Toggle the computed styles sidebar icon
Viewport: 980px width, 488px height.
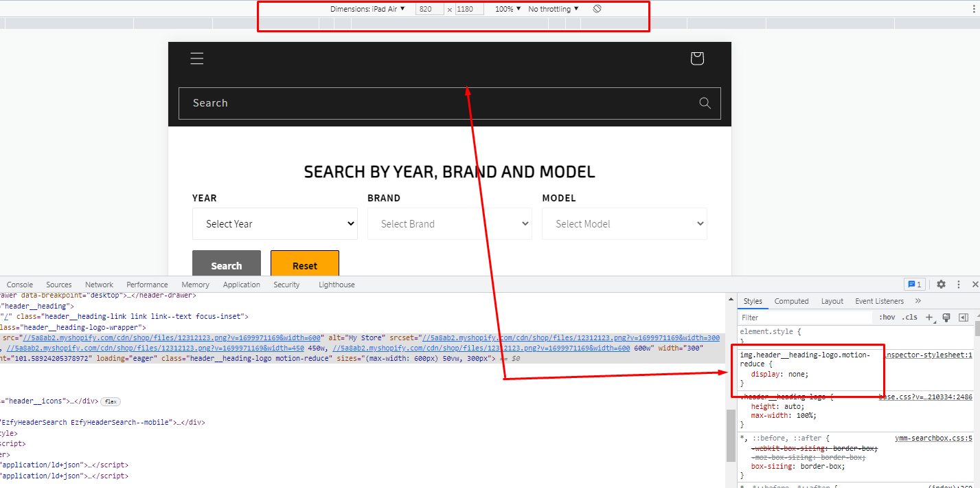pos(963,318)
